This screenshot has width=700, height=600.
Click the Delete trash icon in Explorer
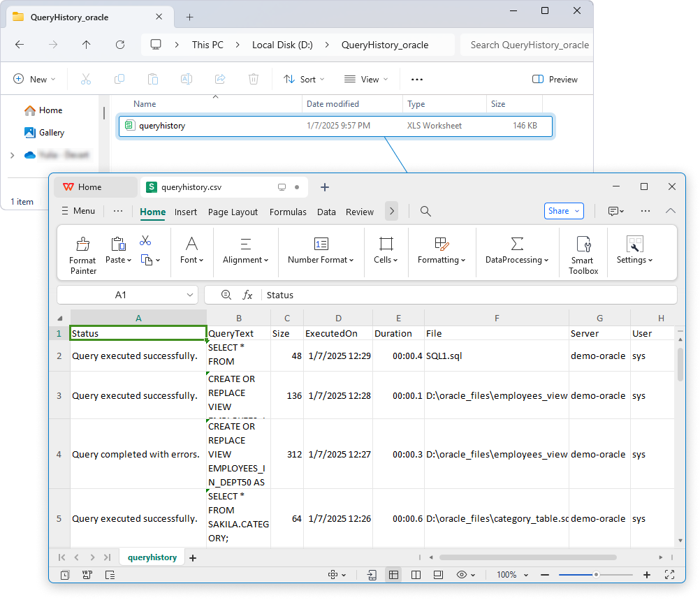pos(253,79)
